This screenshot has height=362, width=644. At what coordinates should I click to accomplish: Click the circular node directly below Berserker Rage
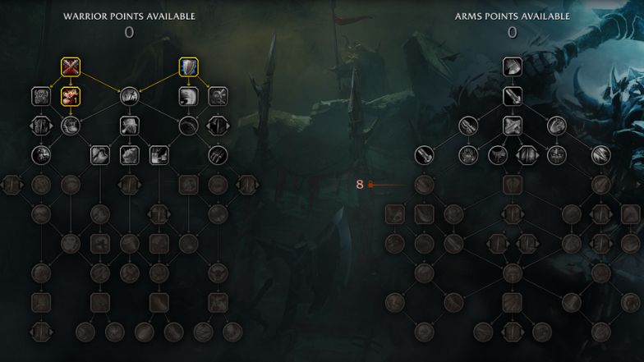(71, 126)
